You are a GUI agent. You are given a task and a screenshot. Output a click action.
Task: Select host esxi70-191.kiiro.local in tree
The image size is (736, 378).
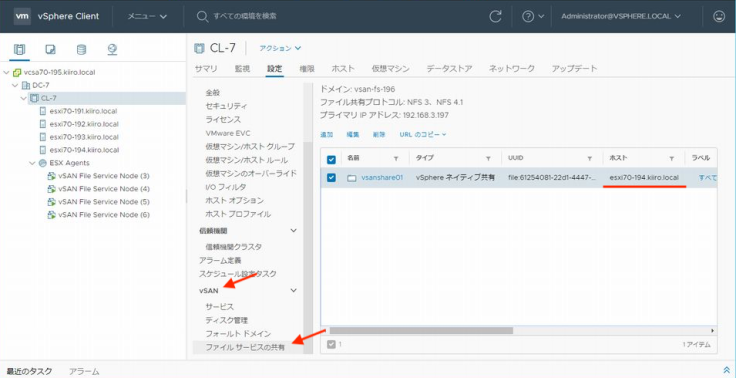(83, 111)
